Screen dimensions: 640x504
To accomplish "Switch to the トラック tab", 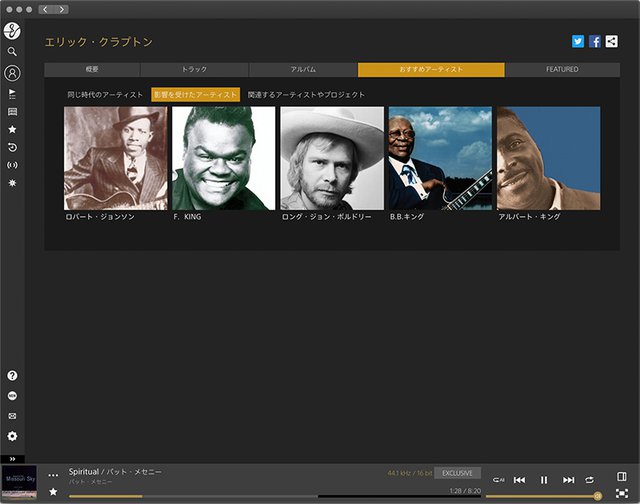I will (195, 70).
